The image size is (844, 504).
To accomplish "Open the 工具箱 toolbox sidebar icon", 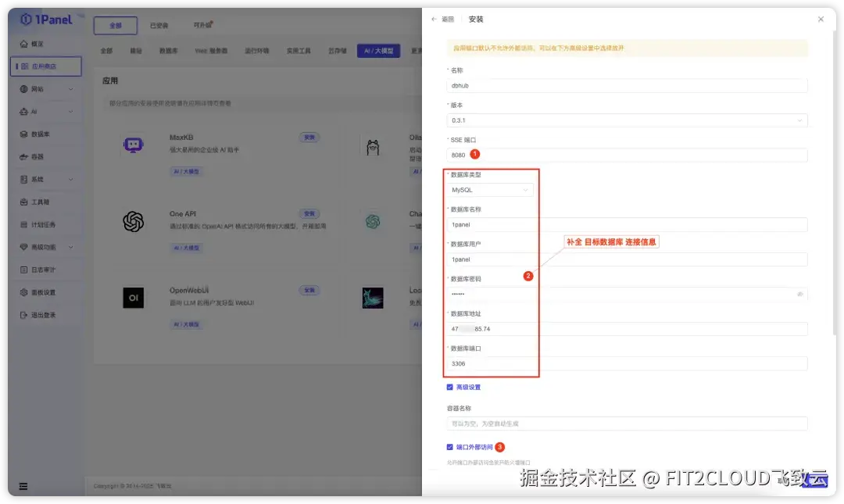I will [23, 202].
